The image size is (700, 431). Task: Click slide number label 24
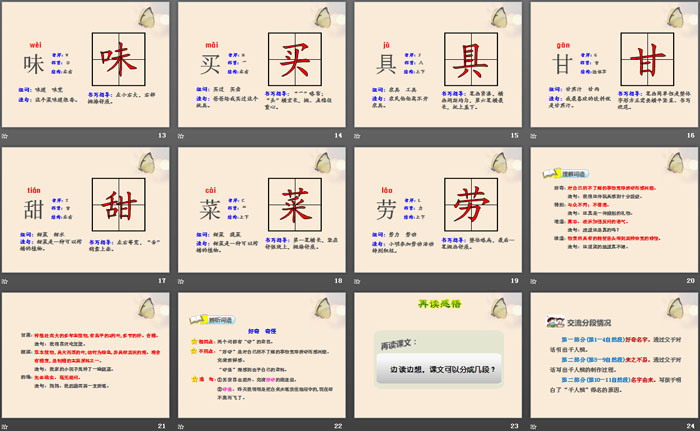[x=691, y=426]
